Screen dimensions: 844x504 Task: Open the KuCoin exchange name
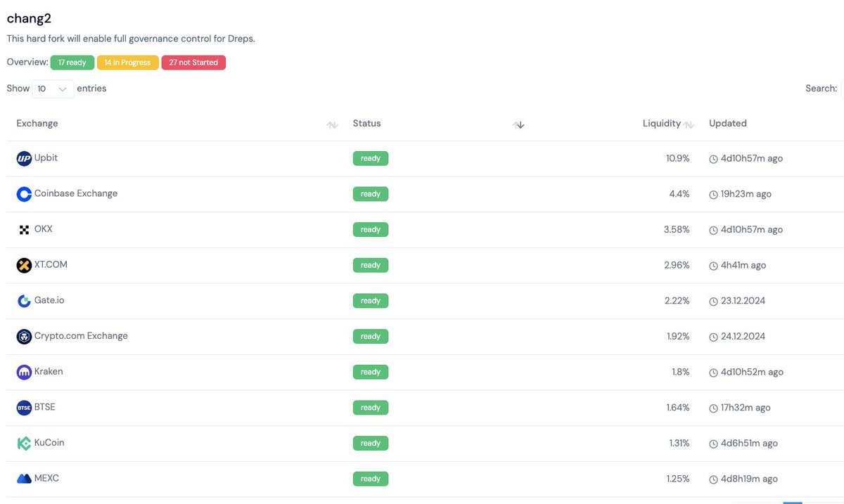pyautogui.click(x=49, y=443)
